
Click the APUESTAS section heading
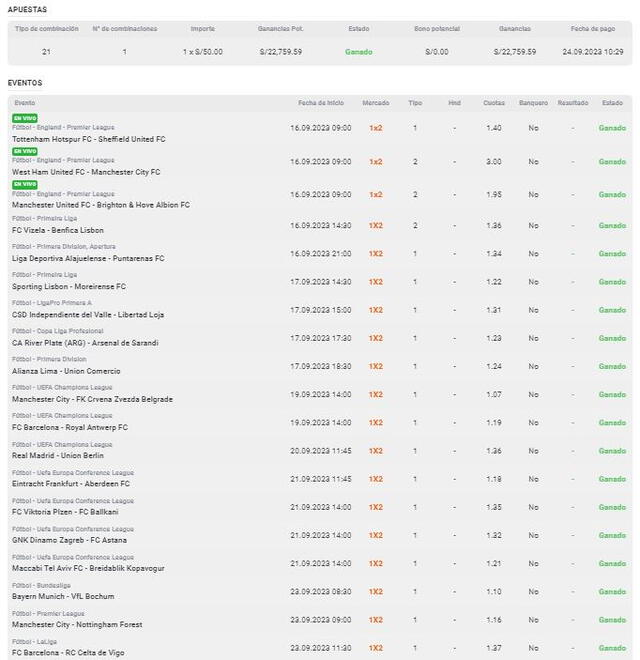pos(27,9)
